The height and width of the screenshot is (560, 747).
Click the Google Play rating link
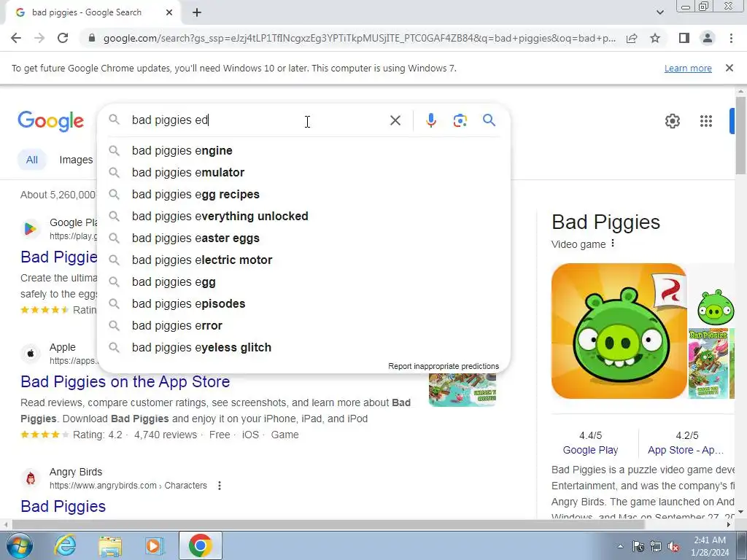590,450
